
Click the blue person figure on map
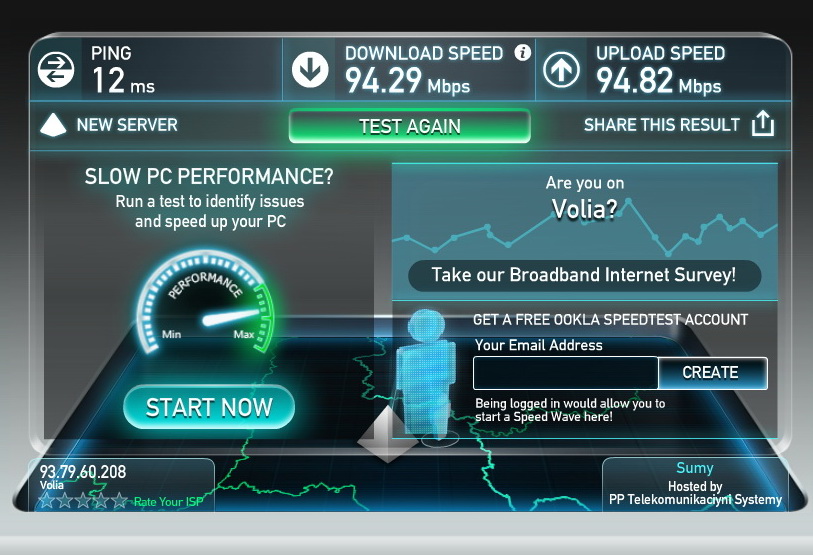tap(425, 373)
